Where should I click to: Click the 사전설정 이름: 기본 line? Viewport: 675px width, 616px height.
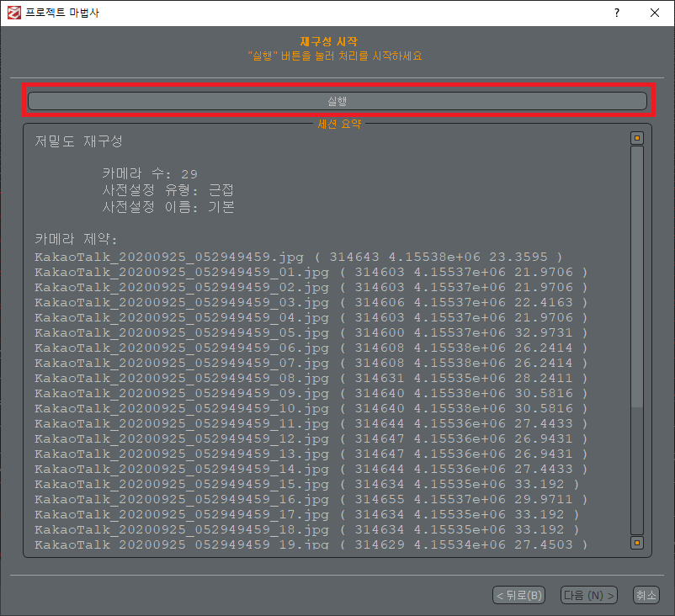tap(167, 207)
